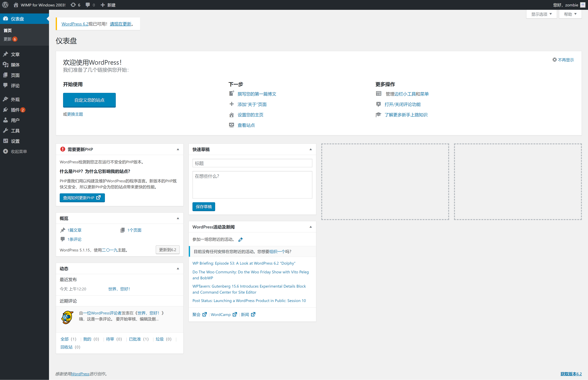Click the zombie user avatar

[583, 5]
